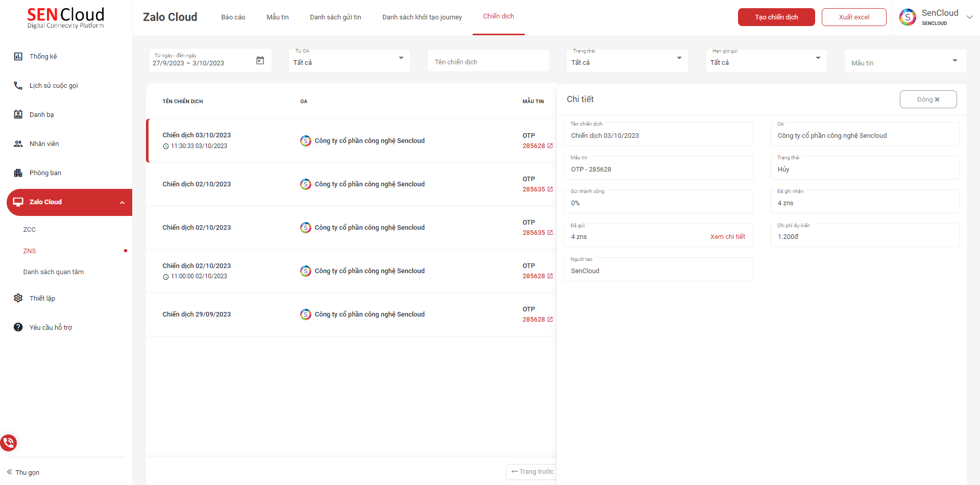This screenshot has width=980, height=485.
Task: Click the Thiết lập gear icon
Action: [18, 298]
